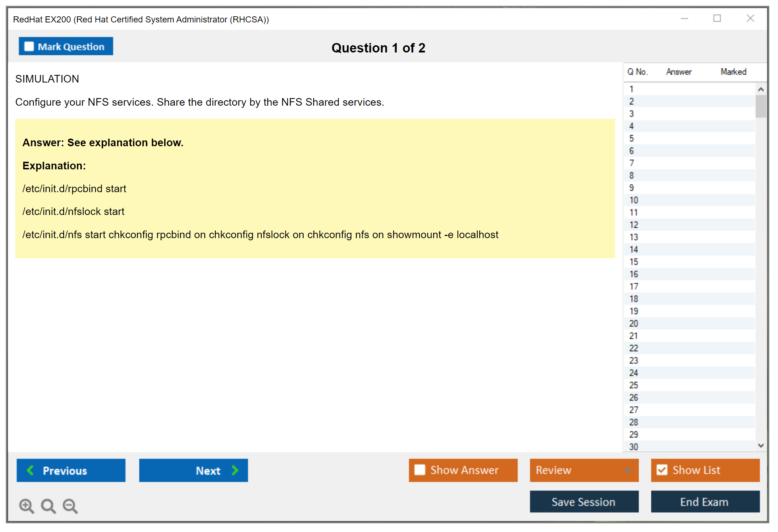Click the zoom in magnifier icon

coord(26,506)
